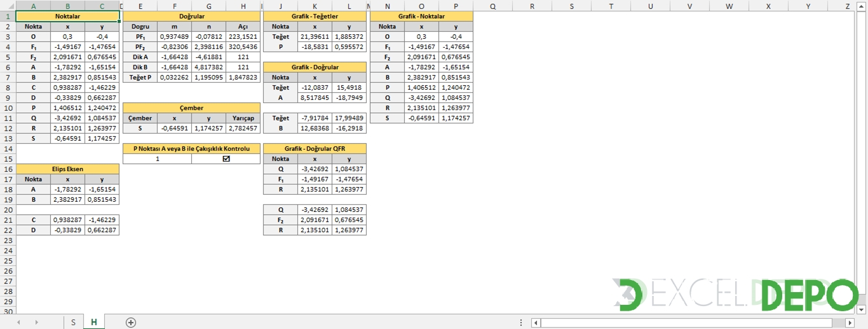Select column Z header
Image resolution: width=868 pixels, height=329 pixels.
pos(848,6)
